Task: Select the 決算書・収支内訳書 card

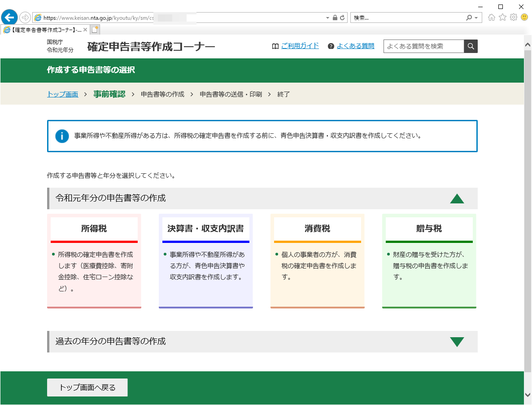Action: (205, 260)
